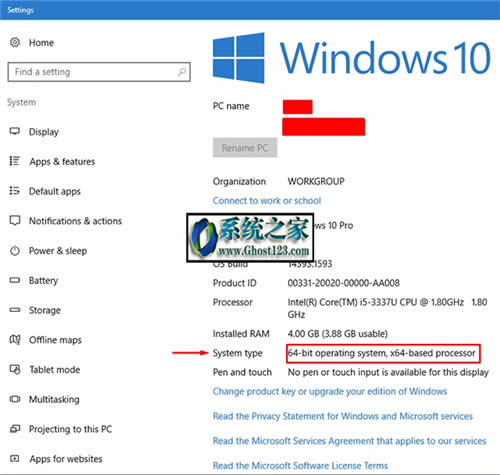Click the Offline maps icon
The width and height of the screenshot is (500, 475).
15,339
